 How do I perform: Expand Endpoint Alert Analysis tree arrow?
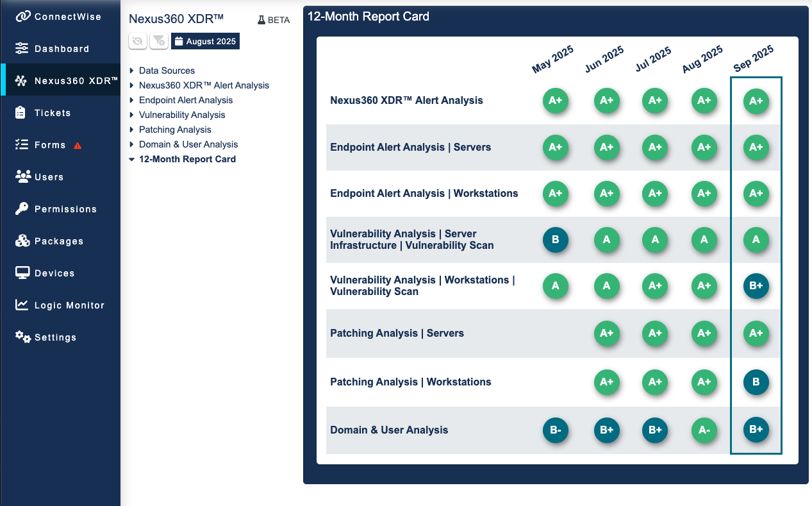(132, 100)
